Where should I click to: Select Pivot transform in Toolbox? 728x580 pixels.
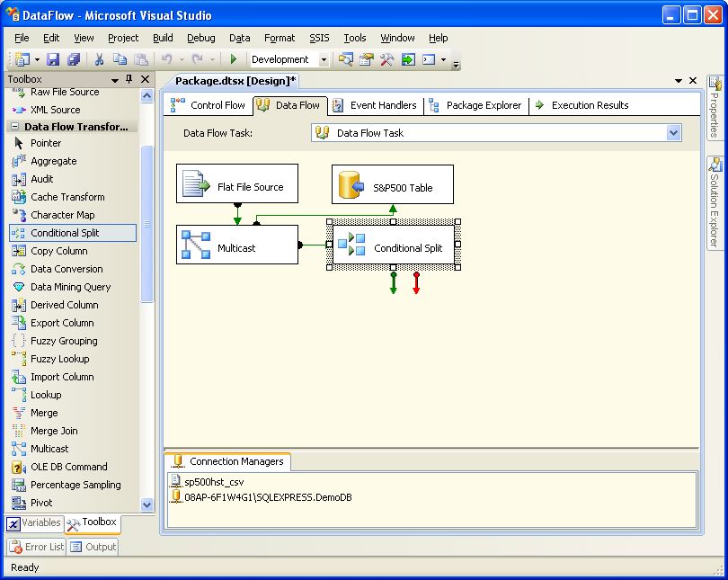[x=73, y=503]
